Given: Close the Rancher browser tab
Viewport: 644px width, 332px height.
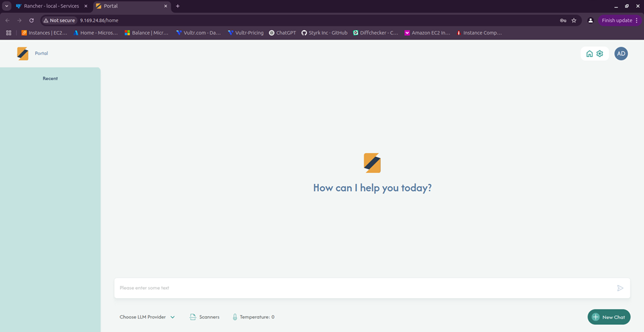Looking at the screenshot, I should 86,6.
